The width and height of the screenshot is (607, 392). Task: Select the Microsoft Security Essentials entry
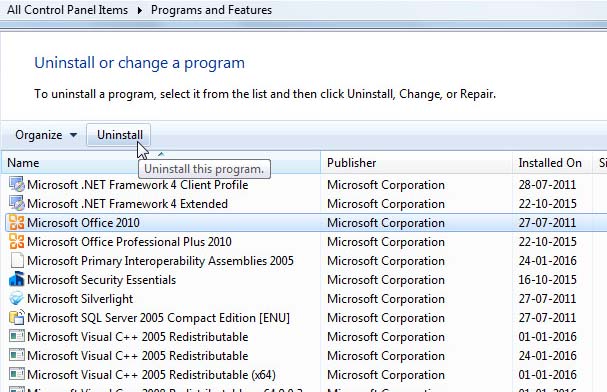101,280
